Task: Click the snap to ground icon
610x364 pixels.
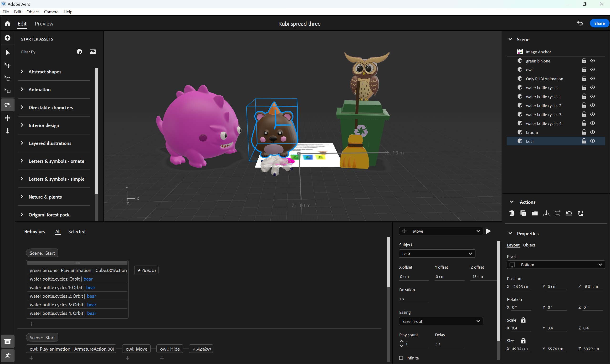Action: tap(546, 213)
